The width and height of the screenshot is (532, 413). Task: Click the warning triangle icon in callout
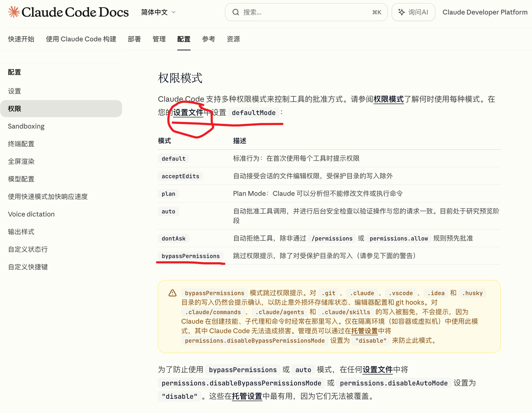click(172, 293)
